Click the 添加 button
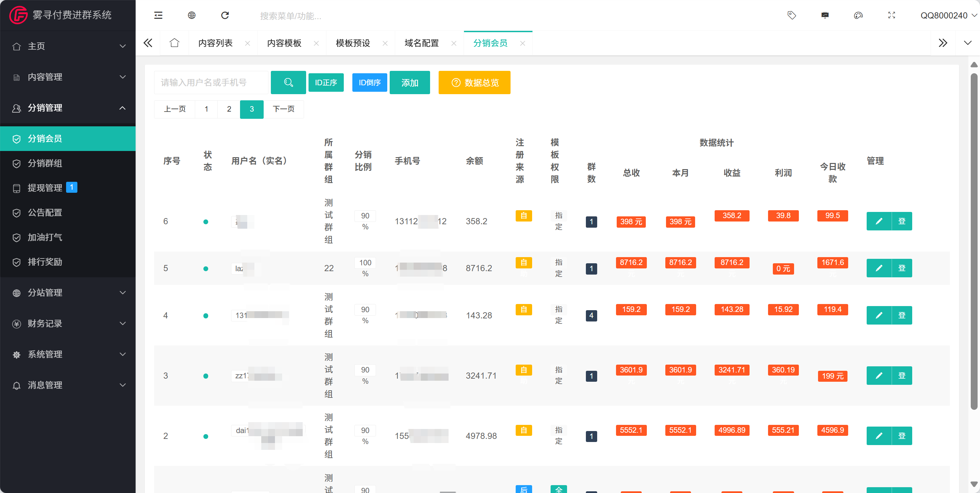Screen dimensions: 980x493 tap(410, 82)
